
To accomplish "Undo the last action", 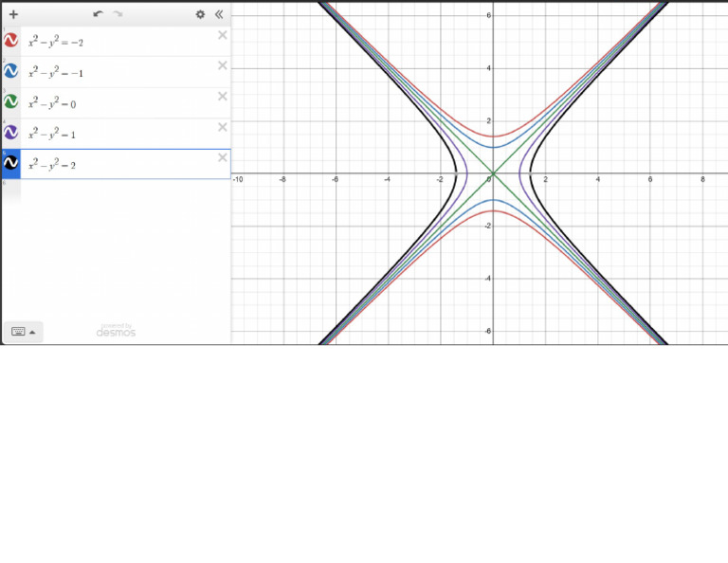I will coord(98,14).
